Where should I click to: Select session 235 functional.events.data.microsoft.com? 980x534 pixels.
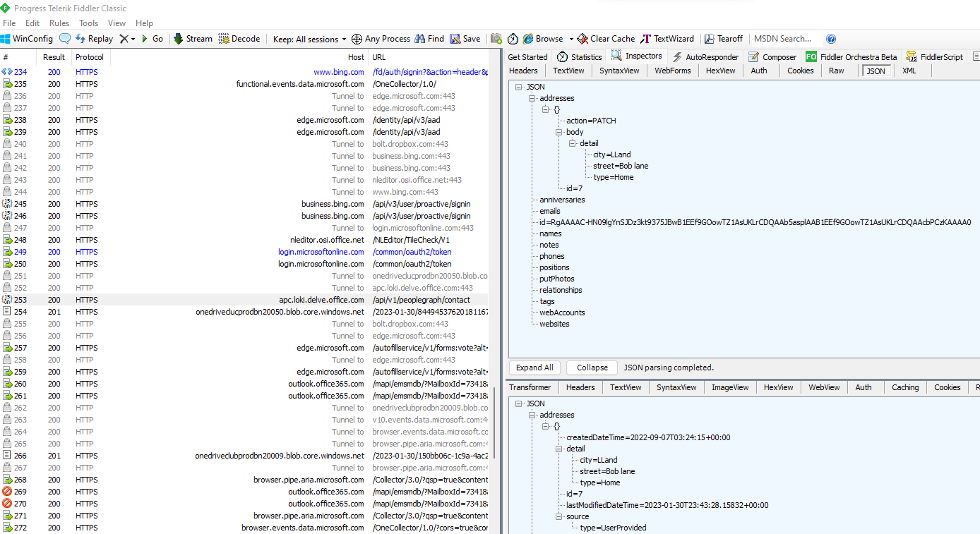click(244, 84)
